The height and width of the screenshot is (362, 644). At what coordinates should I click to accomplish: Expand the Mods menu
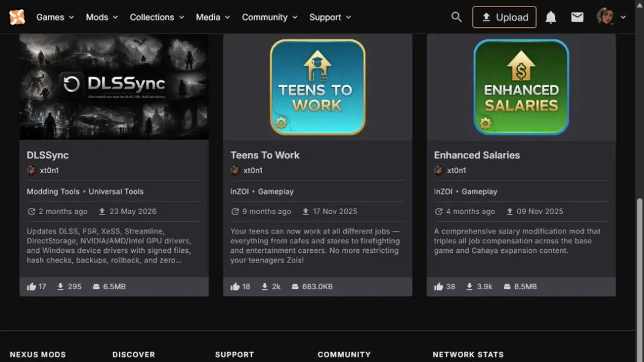tap(102, 17)
